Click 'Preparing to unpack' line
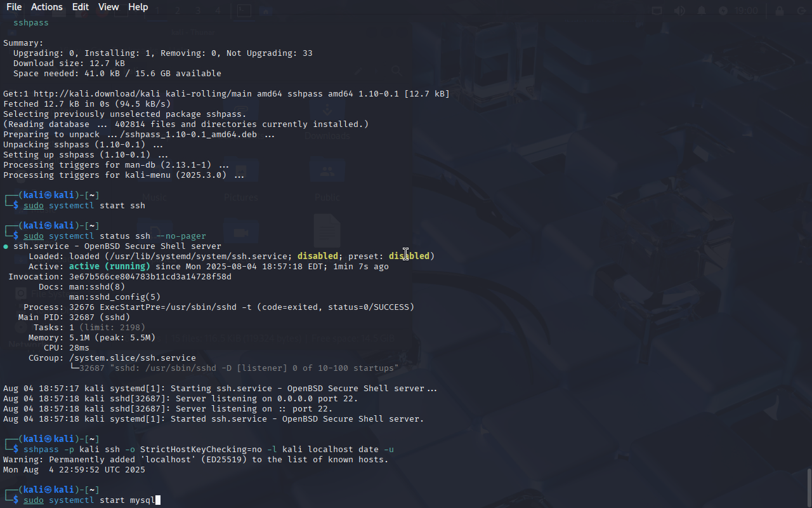The image size is (812, 508). click(x=139, y=135)
